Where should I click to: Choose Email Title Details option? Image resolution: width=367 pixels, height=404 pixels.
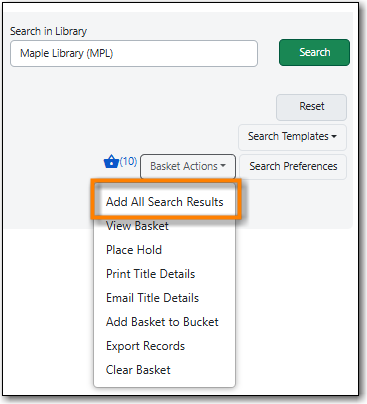pos(164,298)
